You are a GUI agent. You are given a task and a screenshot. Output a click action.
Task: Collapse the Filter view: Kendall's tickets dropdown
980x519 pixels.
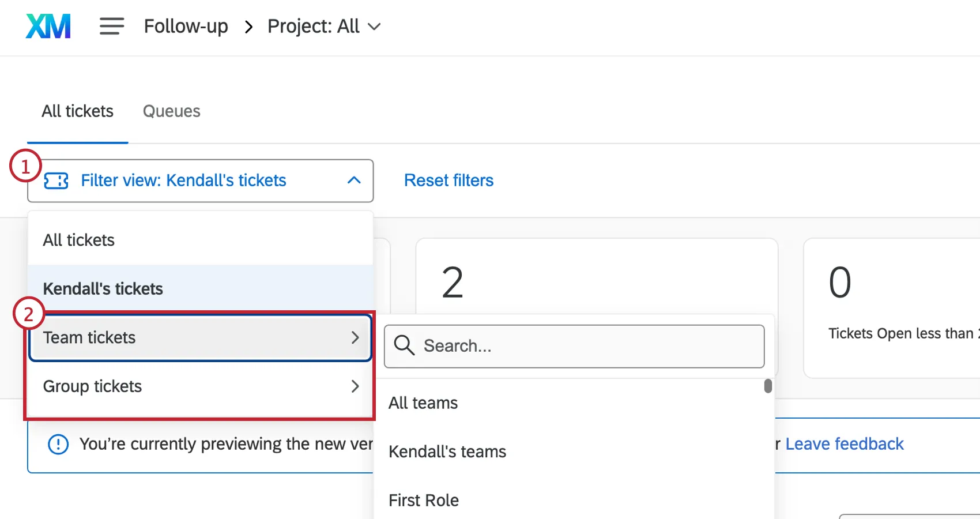point(354,180)
